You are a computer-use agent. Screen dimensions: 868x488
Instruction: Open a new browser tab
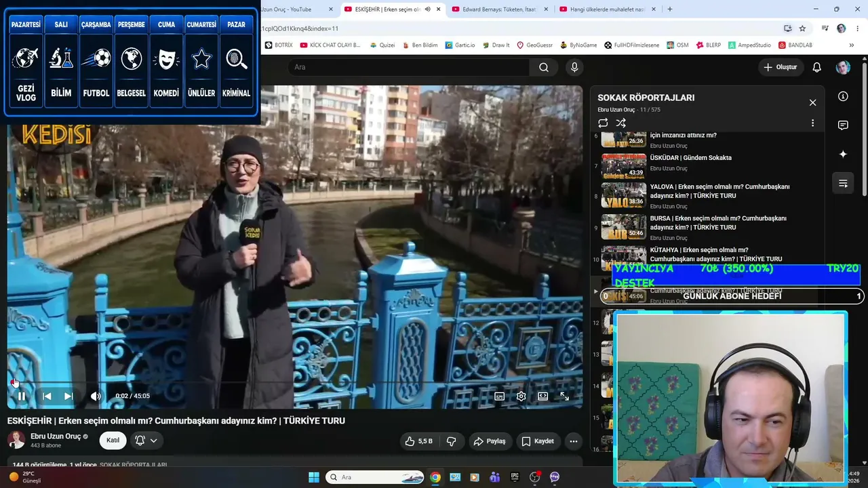click(670, 9)
